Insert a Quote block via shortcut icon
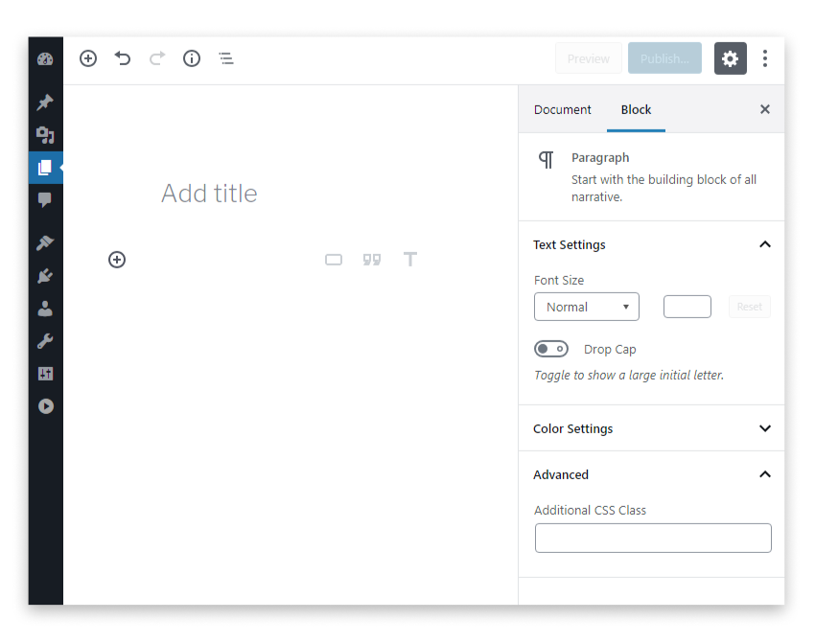 [x=372, y=260]
